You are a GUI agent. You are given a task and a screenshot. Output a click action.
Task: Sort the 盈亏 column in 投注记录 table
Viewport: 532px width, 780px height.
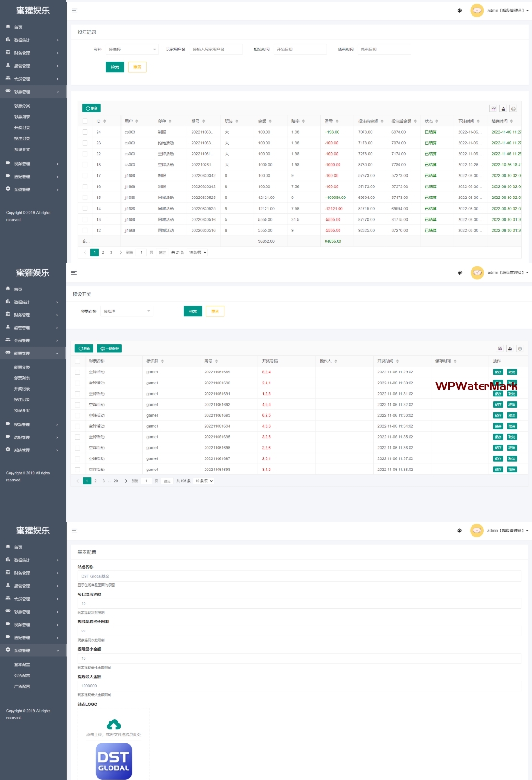[337, 121]
